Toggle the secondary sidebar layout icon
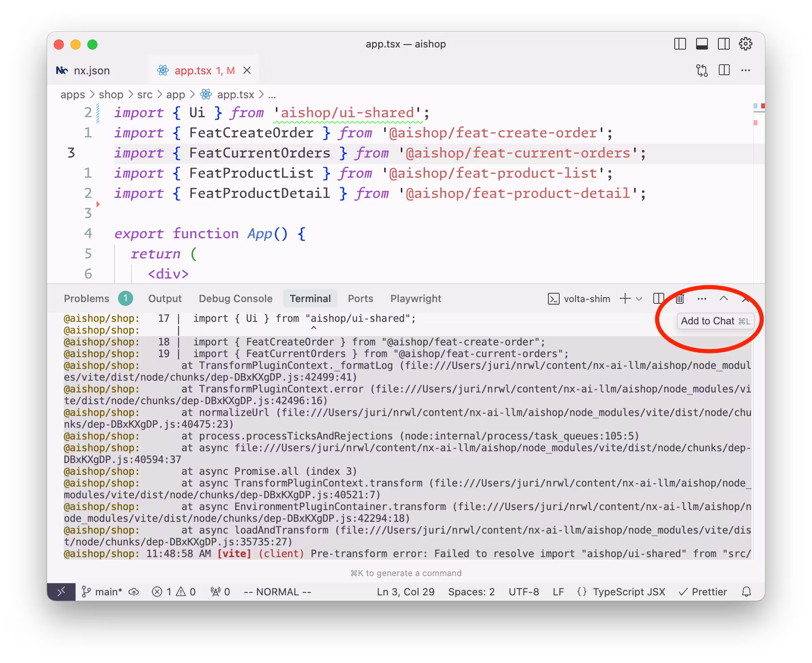812x663 pixels. pyautogui.click(x=723, y=44)
